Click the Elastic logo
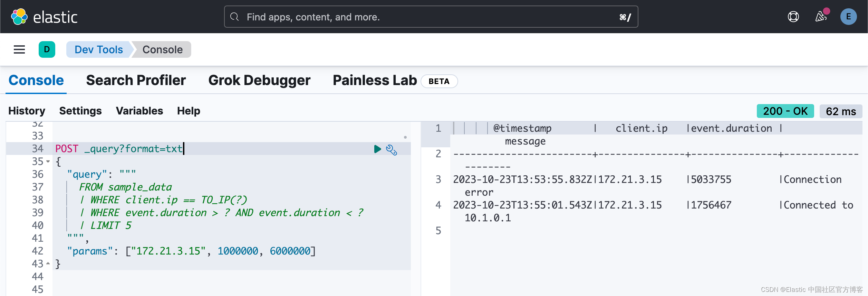The width and height of the screenshot is (868, 296). 44,17
